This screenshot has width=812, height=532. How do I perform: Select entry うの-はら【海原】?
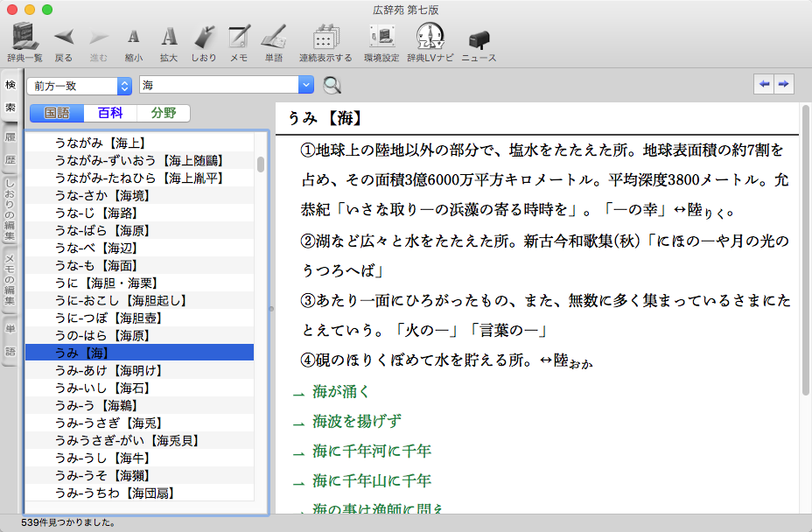tap(139, 336)
